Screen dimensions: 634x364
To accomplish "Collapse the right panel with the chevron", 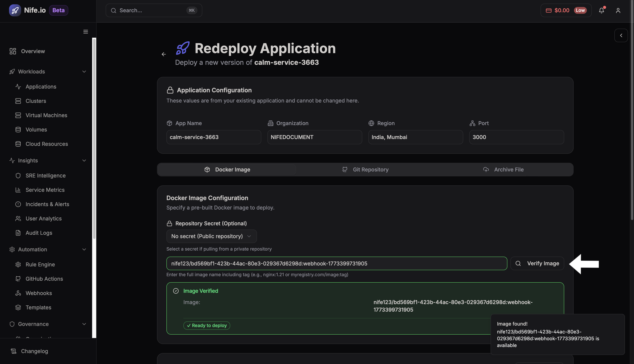I will 621,35.
